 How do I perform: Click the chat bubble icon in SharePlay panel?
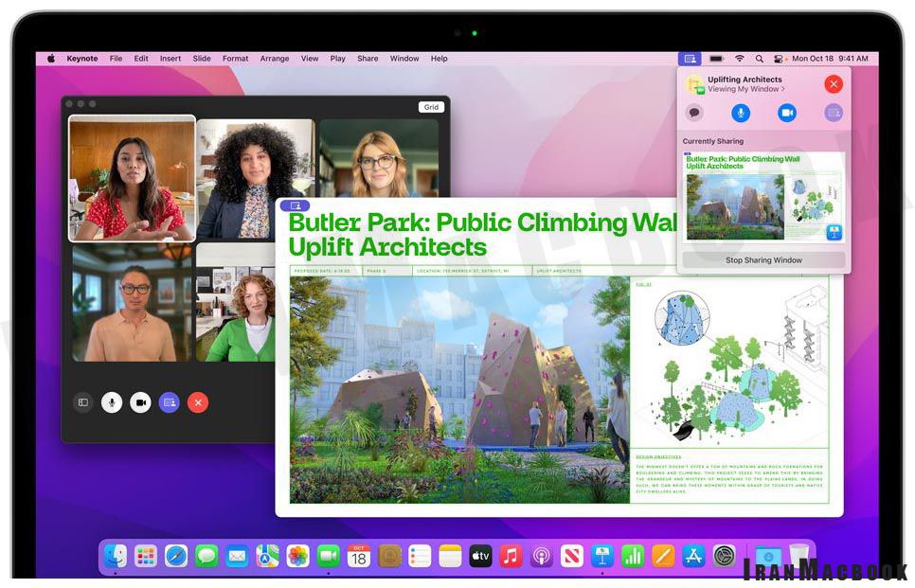695,113
